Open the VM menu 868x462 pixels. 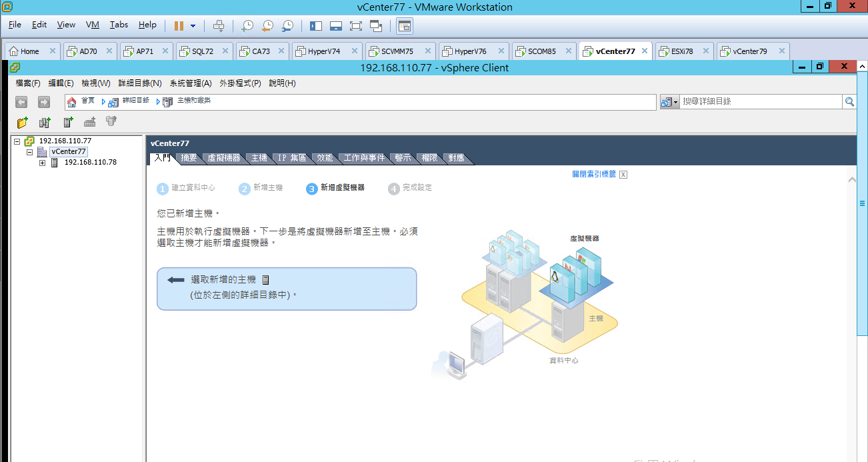93,25
